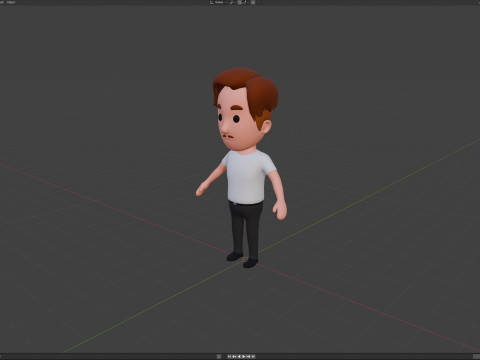The height and width of the screenshot is (360, 480).
Task: Jump to the previous keyframe
Action: pyautogui.click(x=234, y=356)
